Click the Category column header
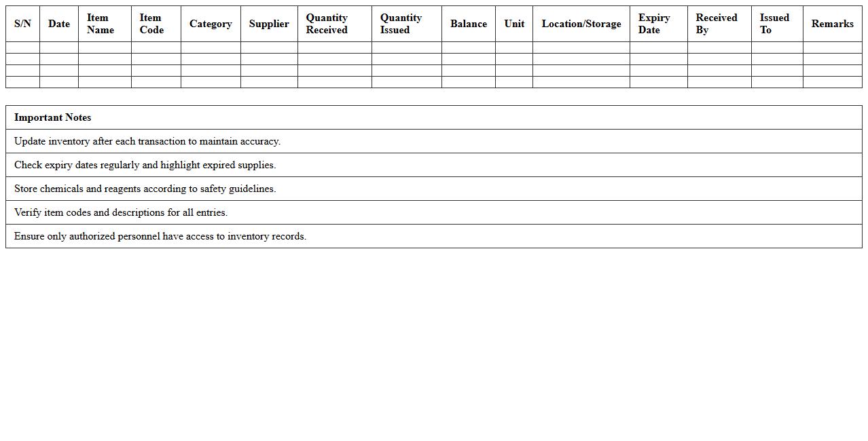 [x=211, y=24]
